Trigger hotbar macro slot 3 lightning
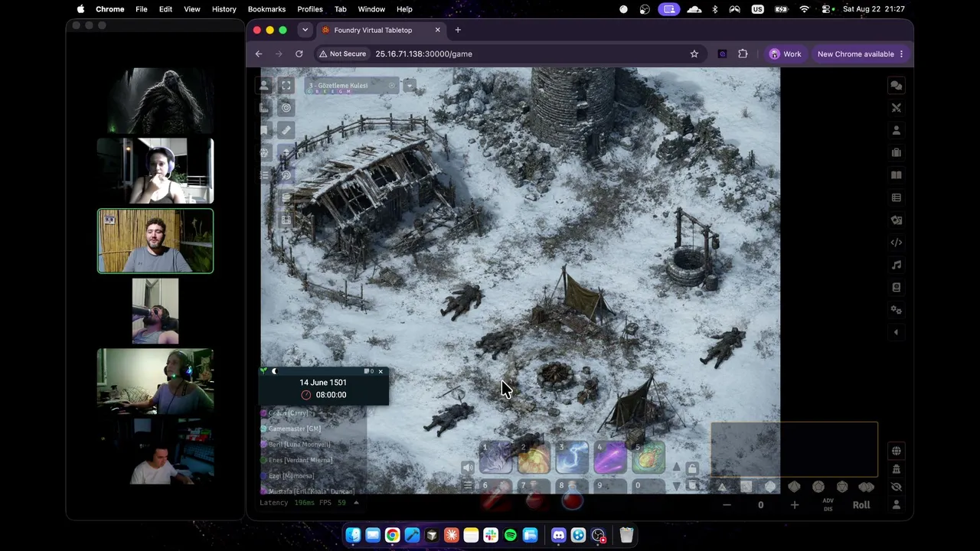Viewport: 980px width, 551px height. click(572, 458)
